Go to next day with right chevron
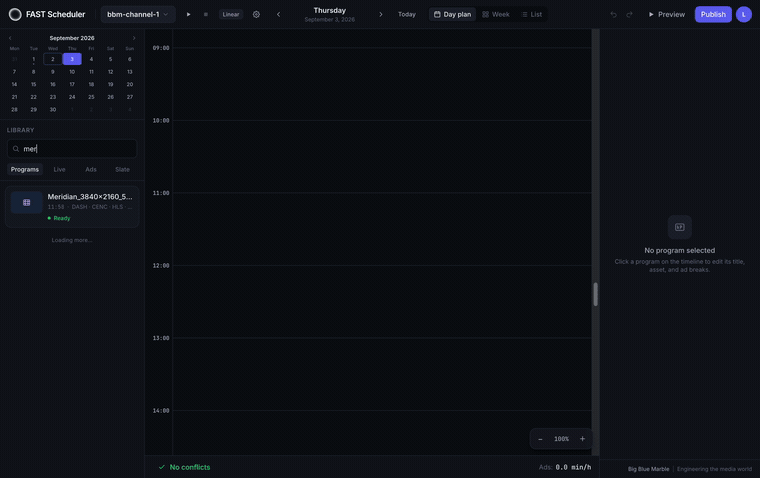Image resolution: width=760 pixels, height=478 pixels. [x=380, y=15]
